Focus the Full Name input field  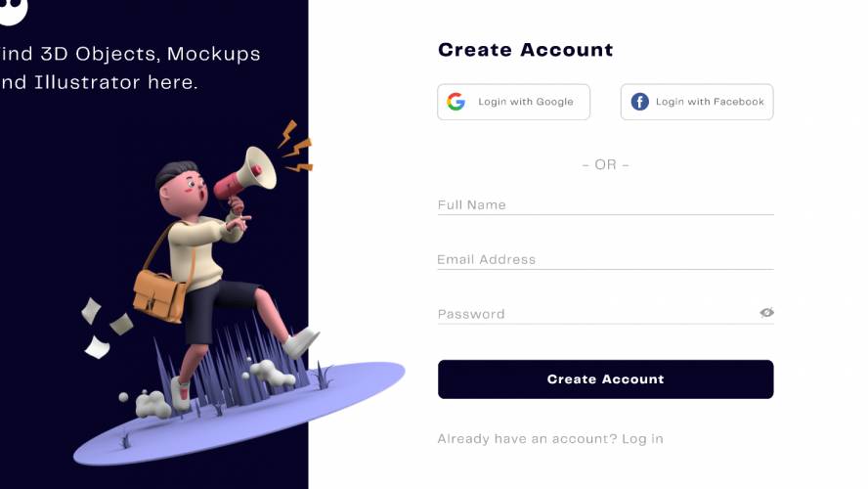(x=605, y=205)
